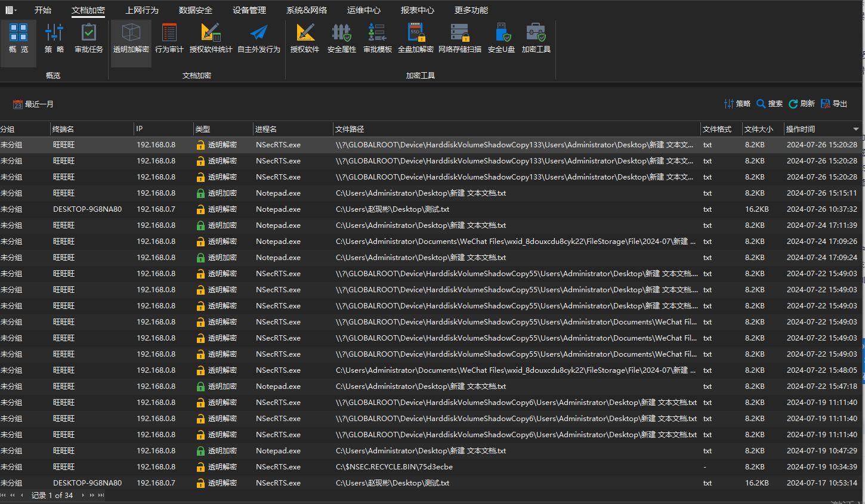Select row with time 2024-07-22 15:48:05

430,370
